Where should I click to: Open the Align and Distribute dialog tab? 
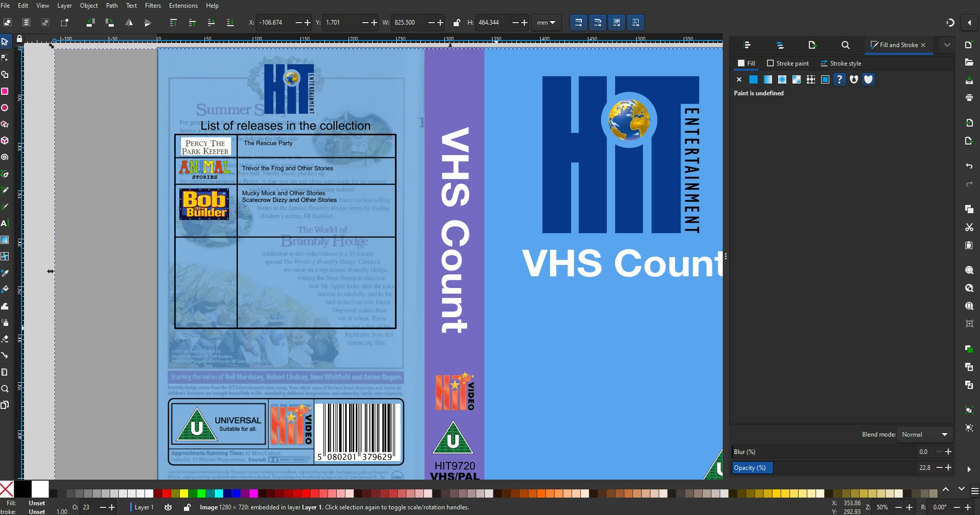click(x=747, y=45)
